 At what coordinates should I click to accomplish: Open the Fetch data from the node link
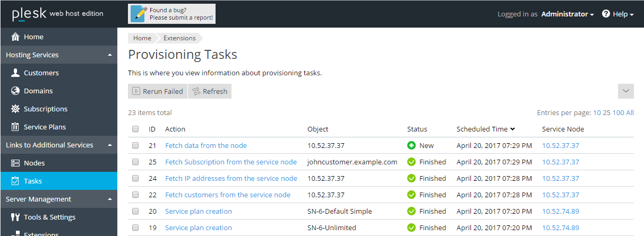[x=206, y=145]
